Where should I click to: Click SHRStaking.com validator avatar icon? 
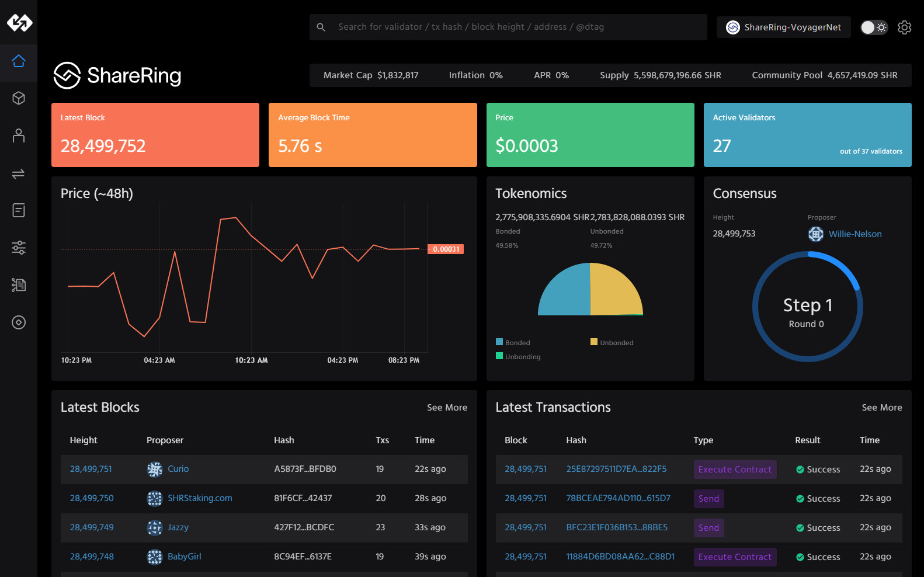[x=155, y=499]
